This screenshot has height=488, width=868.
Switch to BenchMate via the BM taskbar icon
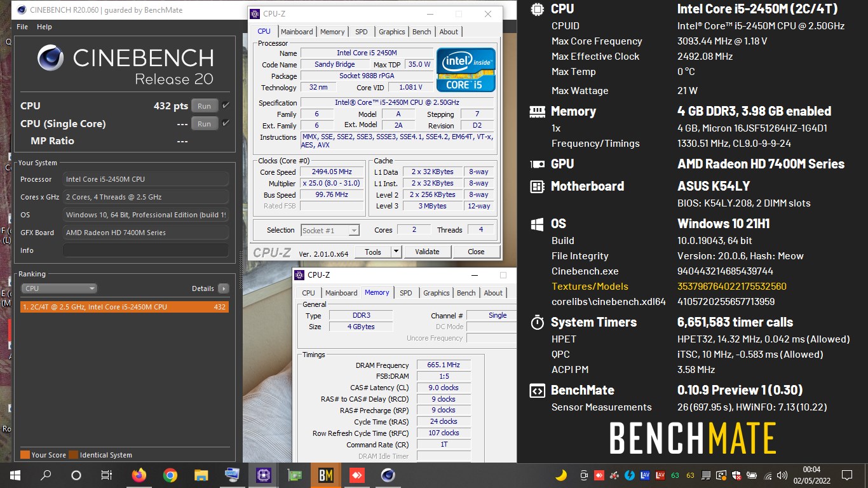point(325,475)
